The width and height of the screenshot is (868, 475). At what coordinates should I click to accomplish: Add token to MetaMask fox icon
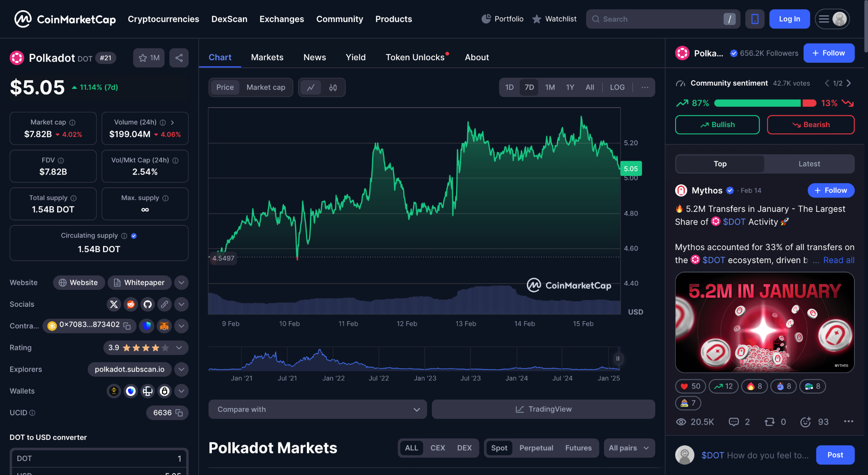(x=164, y=326)
